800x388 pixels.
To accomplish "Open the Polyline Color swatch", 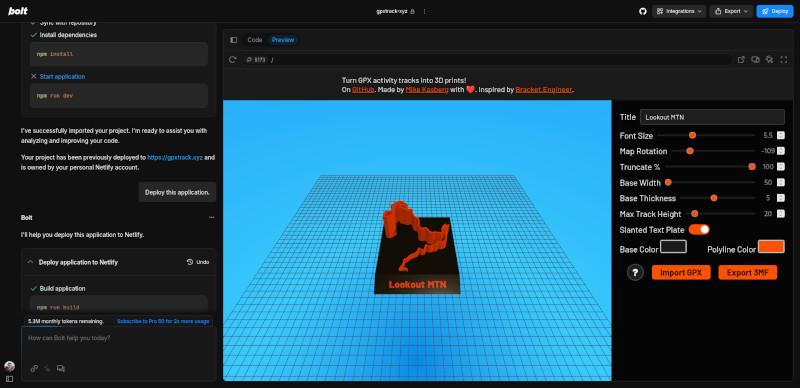I will pyautogui.click(x=771, y=247).
